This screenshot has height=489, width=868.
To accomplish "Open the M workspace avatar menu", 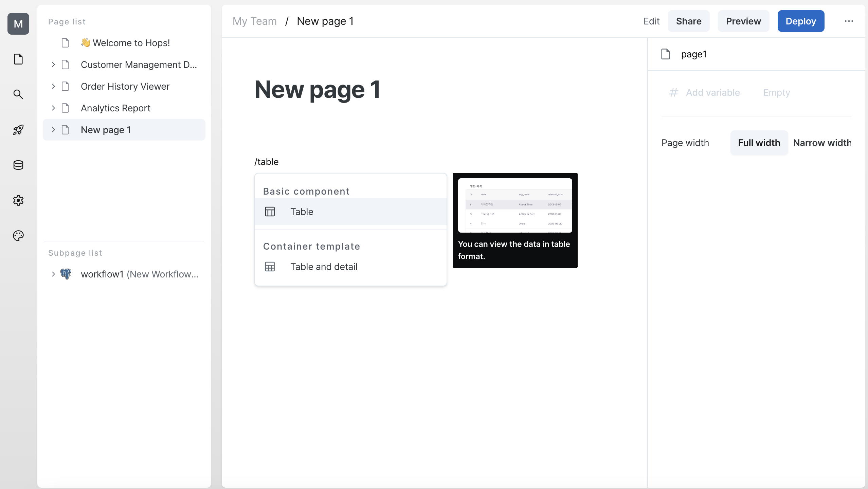I will coord(18,24).
